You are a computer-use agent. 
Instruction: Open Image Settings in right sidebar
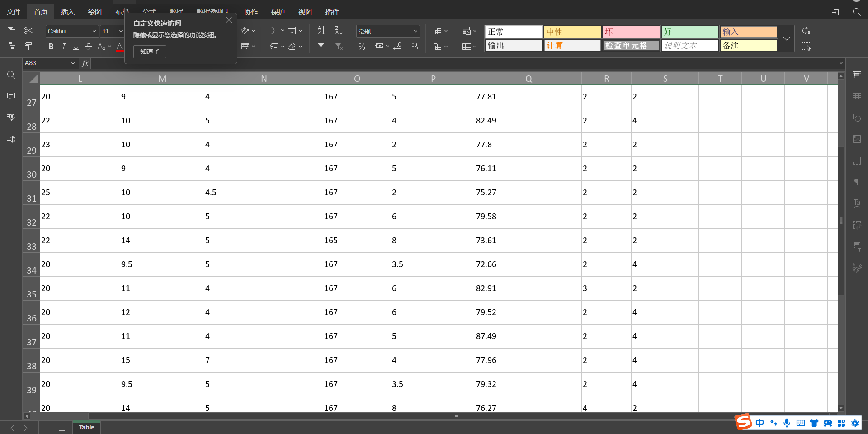(x=857, y=139)
